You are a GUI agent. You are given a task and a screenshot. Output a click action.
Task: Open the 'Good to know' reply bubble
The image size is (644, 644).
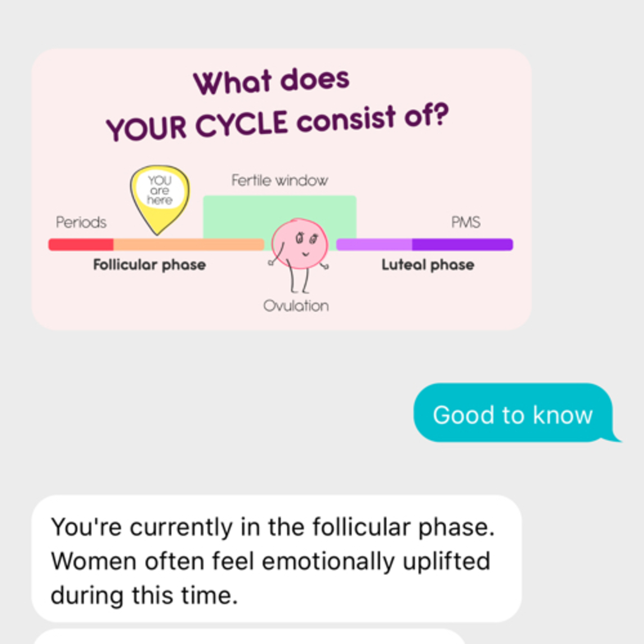[x=513, y=413]
